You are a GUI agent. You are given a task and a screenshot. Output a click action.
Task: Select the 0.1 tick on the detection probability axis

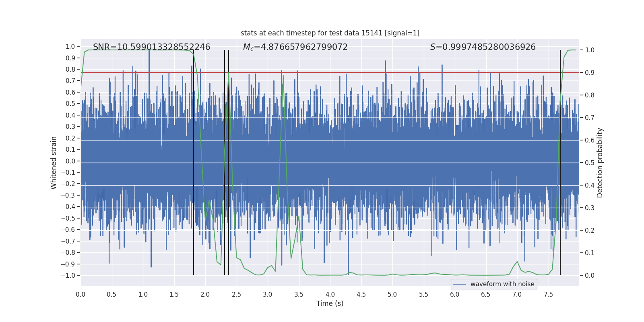click(590, 253)
